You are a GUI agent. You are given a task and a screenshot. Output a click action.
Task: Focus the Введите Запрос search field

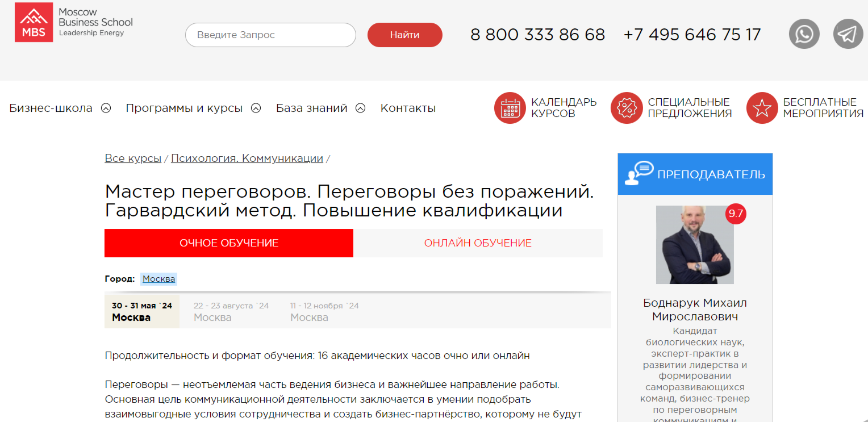[x=270, y=35]
